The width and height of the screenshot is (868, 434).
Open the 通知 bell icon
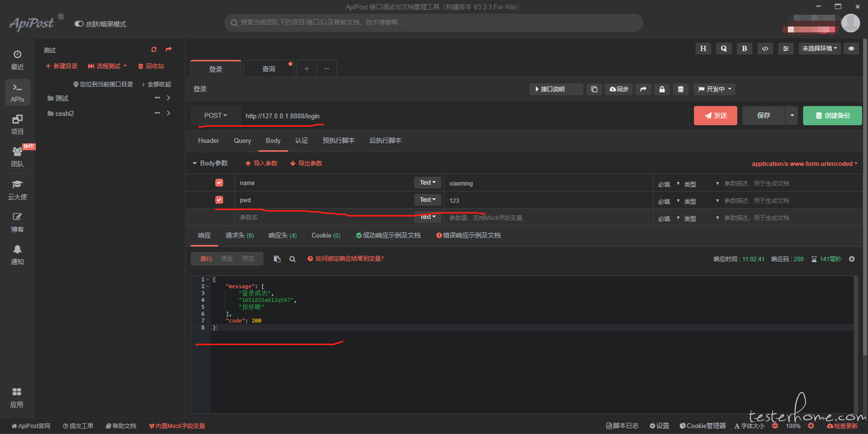[x=17, y=254]
